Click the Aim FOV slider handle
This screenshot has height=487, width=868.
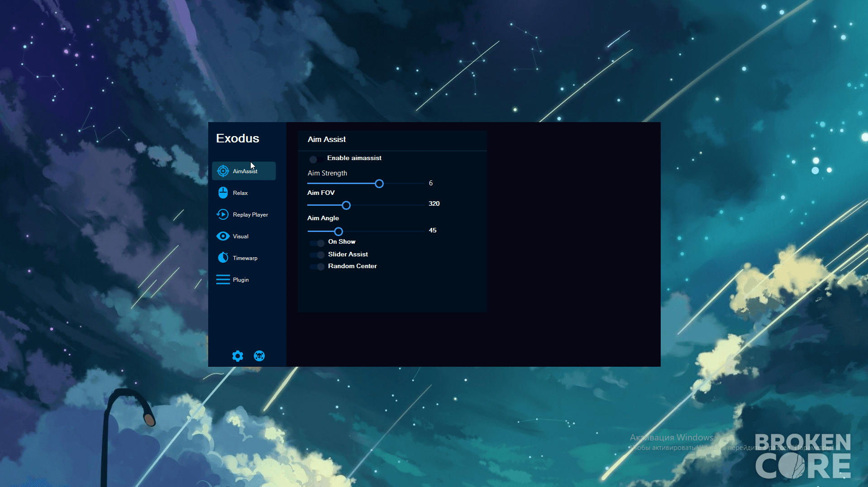click(346, 205)
